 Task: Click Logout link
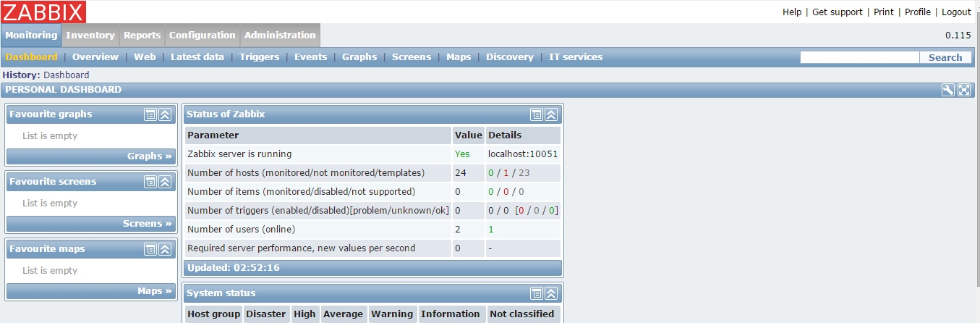point(956,12)
